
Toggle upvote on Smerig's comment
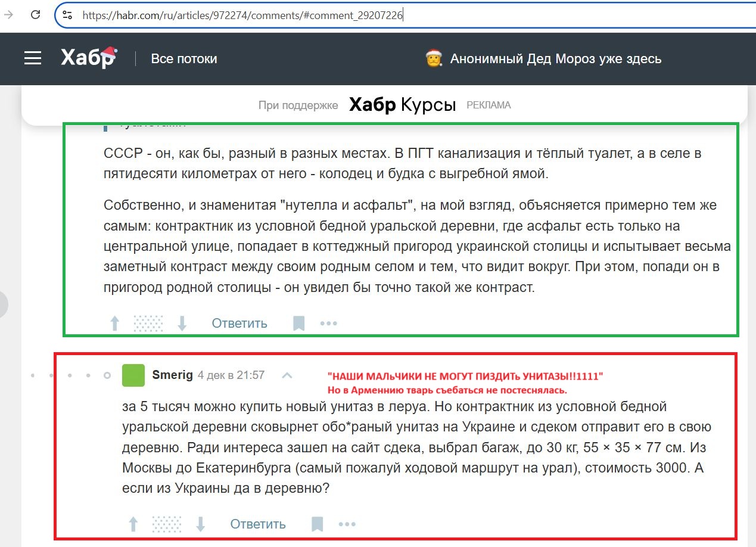pos(132,523)
